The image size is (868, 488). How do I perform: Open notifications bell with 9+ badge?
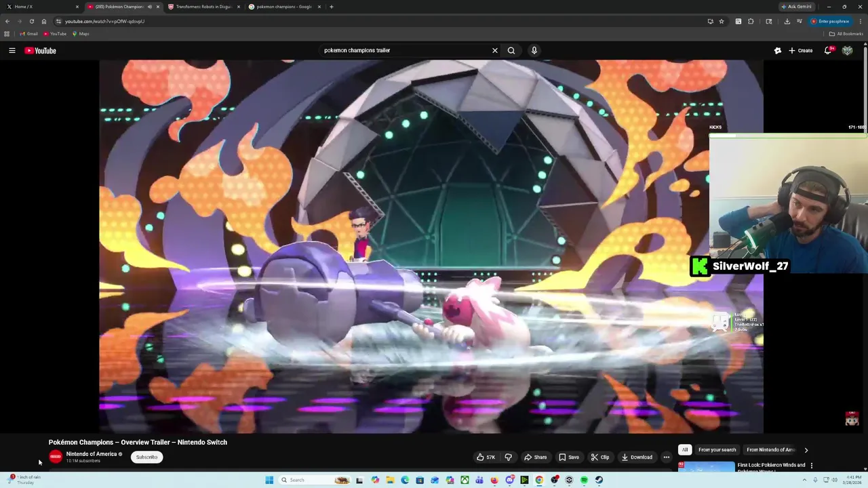pos(828,50)
